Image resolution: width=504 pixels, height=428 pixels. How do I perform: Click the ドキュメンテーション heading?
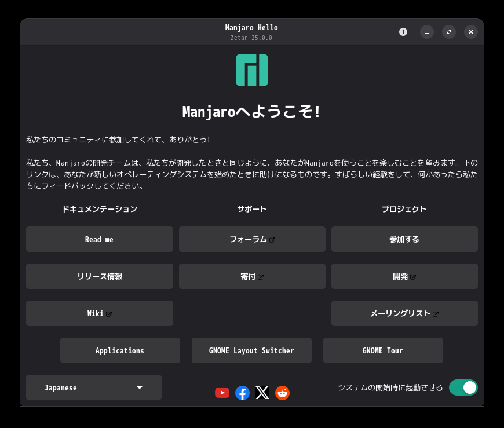100,209
